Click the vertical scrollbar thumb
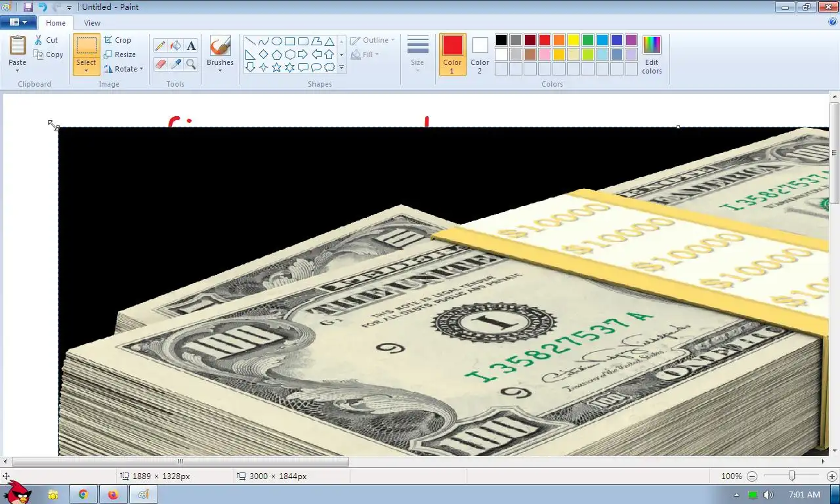This screenshot has width=840, height=504. (x=834, y=153)
